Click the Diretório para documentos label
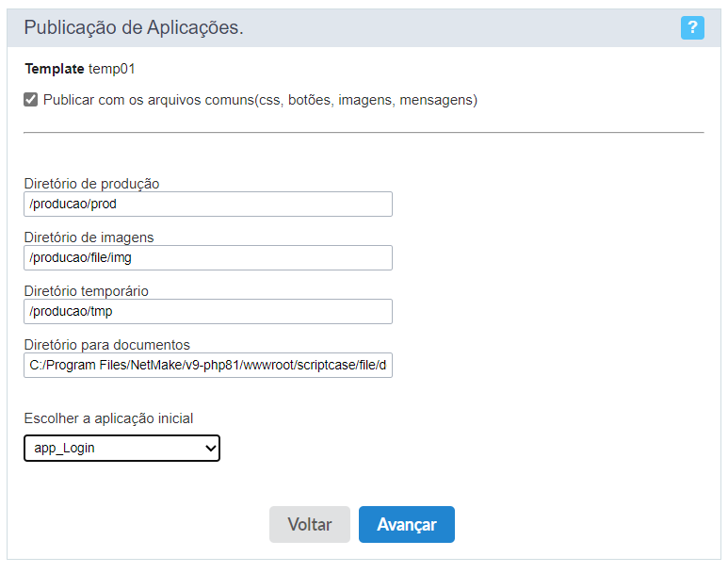The height and width of the screenshot is (573, 728). point(106,345)
